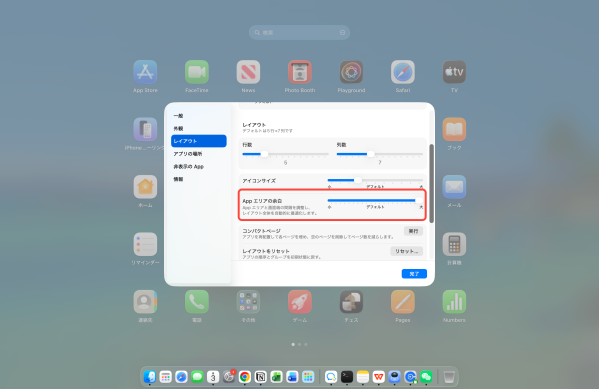Open the その他 folder in app grid

[248, 301]
